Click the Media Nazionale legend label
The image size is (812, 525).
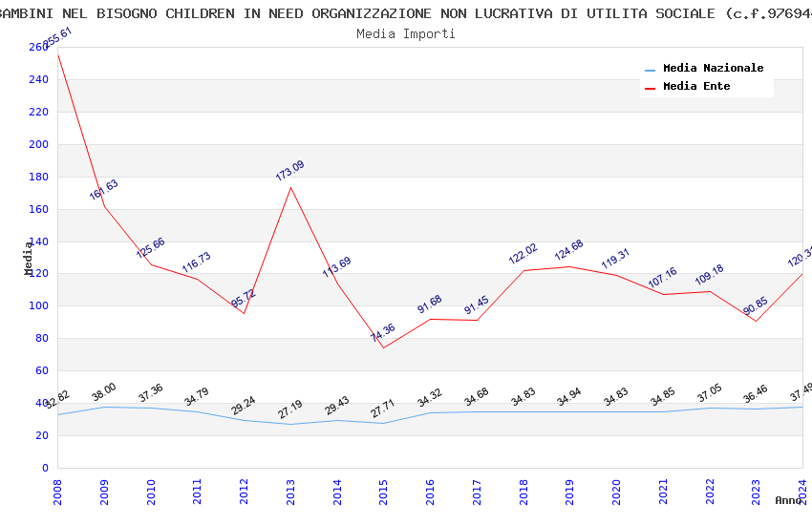(x=713, y=68)
